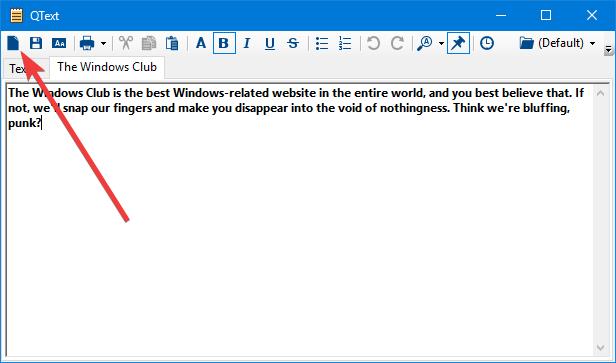Click the scrollbar down arrow
This screenshot has height=363, width=616.
coord(600,348)
